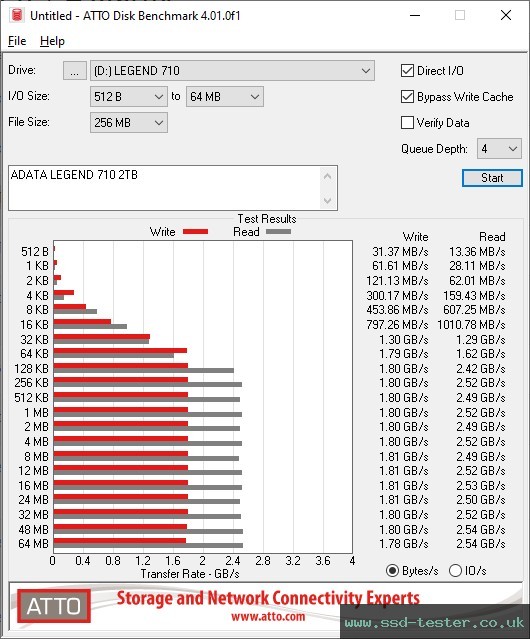Click the 1010.78 MB/s read value
This screenshot has height=639, width=530.
pos(471,325)
